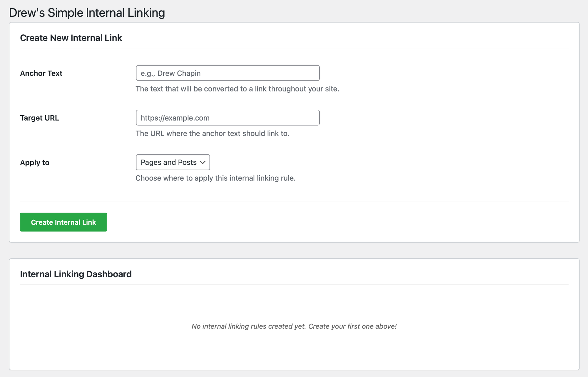
Task: Focus the Anchor Text input field
Action: point(228,73)
